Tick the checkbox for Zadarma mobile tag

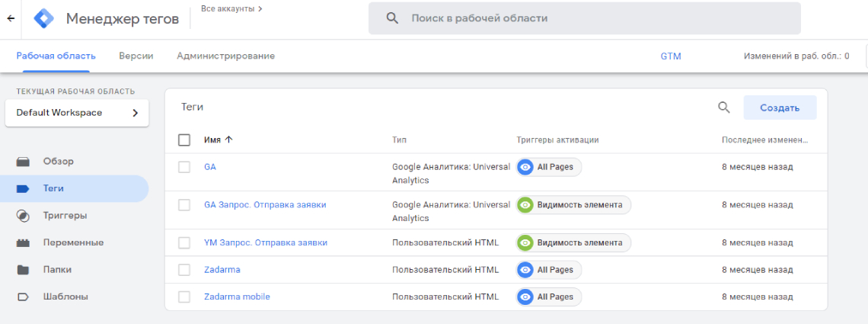[184, 297]
